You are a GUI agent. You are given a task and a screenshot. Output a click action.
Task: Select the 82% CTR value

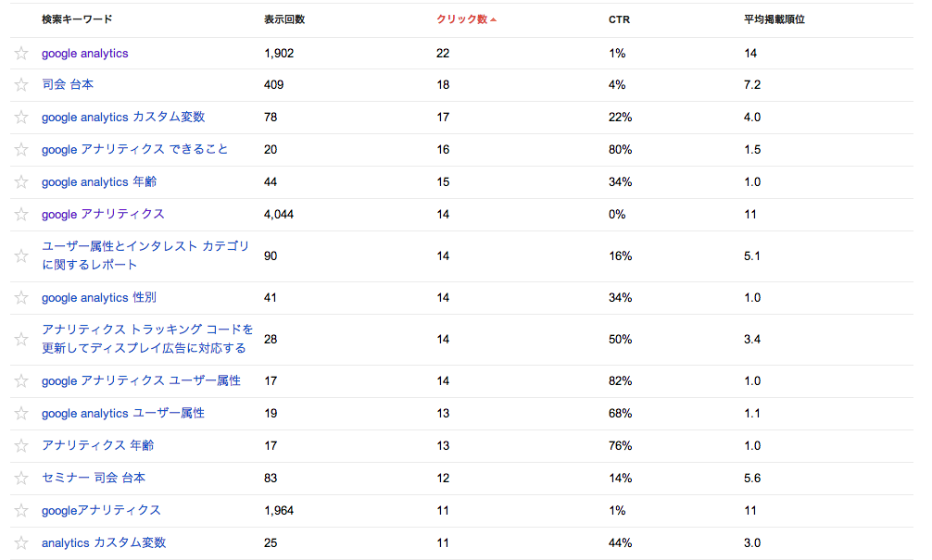620,380
